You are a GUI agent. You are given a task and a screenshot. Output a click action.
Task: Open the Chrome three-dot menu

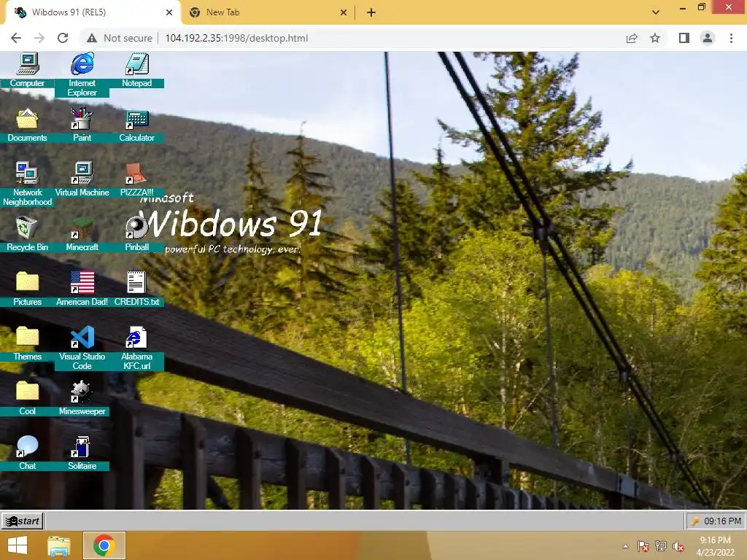tap(731, 38)
